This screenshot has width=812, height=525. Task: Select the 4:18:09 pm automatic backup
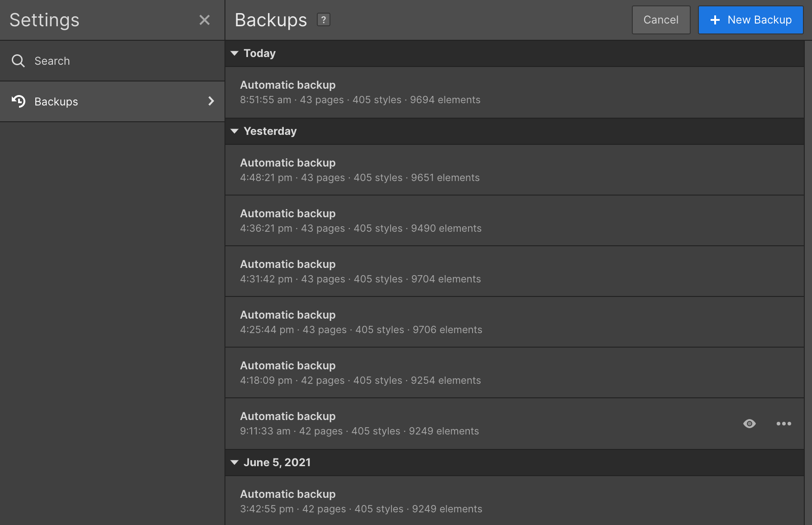[x=515, y=373]
